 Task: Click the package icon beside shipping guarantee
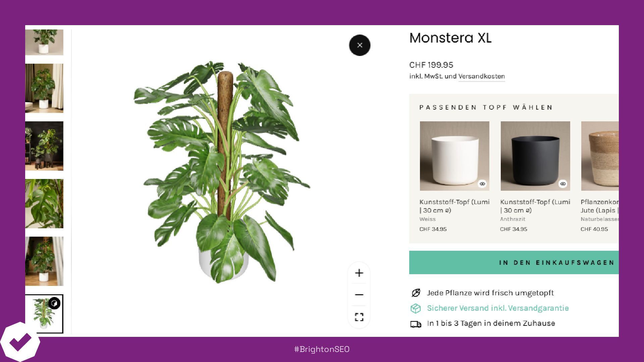416,308
